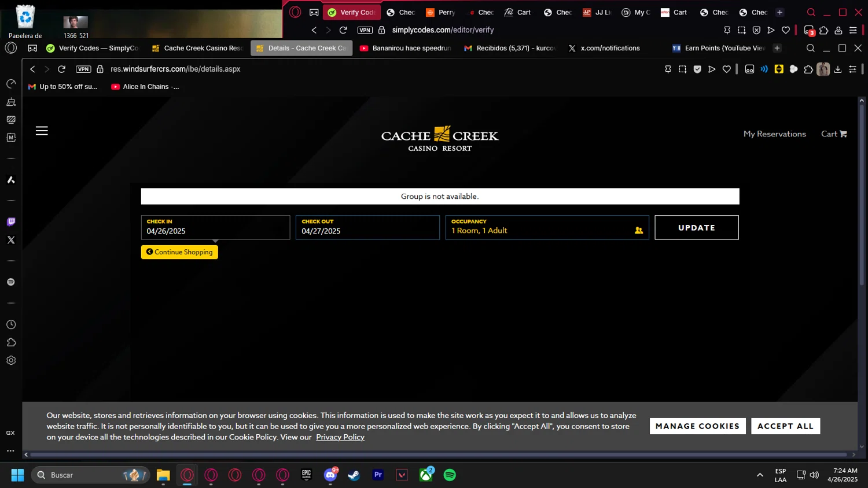The image size is (868, 488).
Task: Open 'Alice In Chains' bookmark
Action: coord(145,87)
